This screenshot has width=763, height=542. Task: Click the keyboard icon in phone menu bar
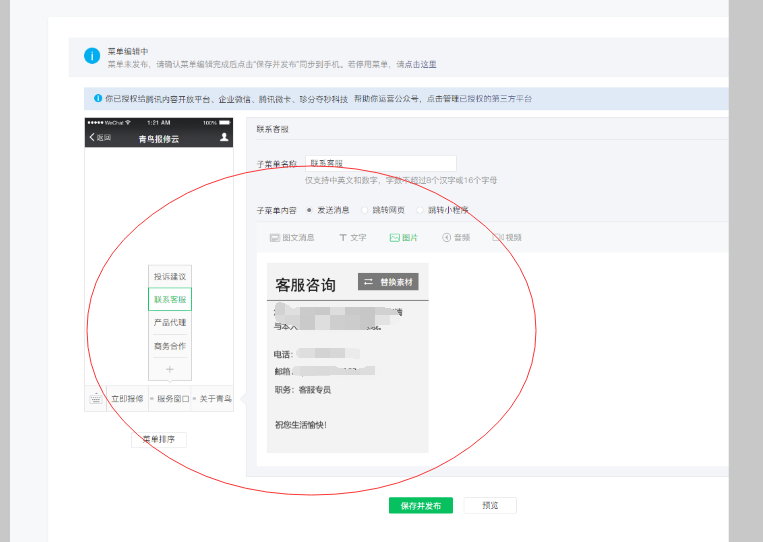coord(95,399)
